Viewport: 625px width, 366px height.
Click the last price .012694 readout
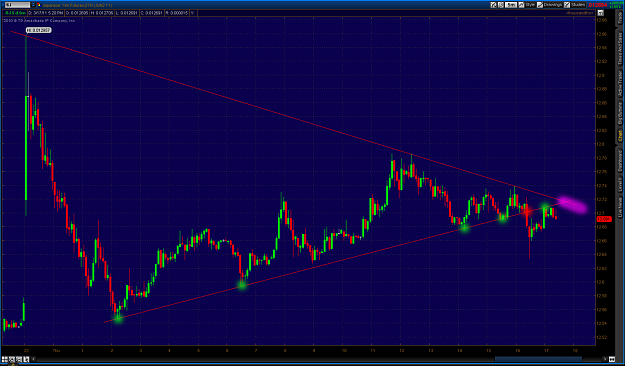597,5
